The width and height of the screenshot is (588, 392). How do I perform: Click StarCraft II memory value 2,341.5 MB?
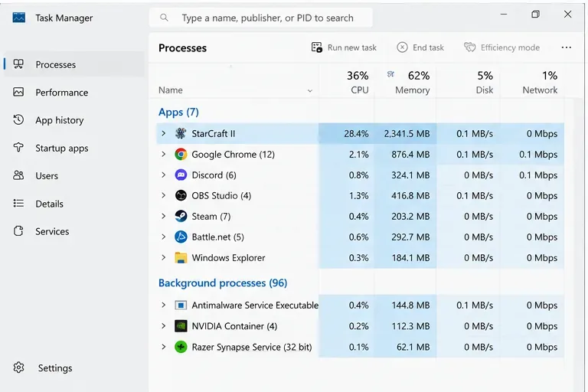pos(407,133)
